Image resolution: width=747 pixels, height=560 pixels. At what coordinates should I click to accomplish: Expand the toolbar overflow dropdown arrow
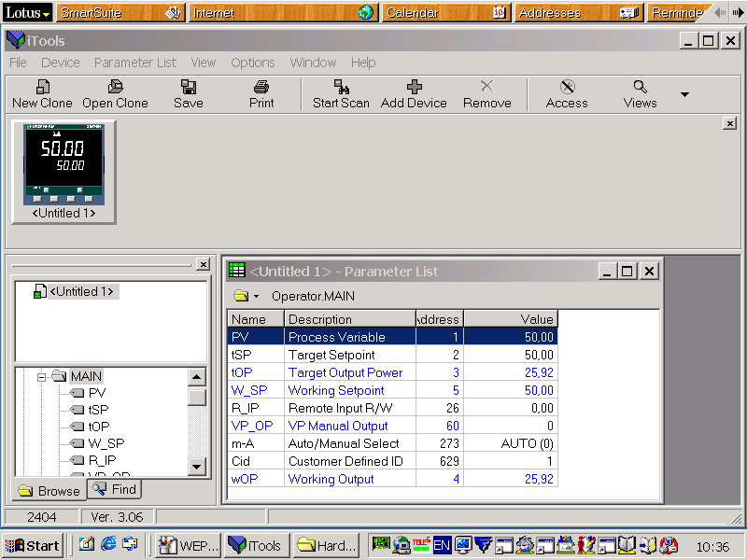point(684,94)
